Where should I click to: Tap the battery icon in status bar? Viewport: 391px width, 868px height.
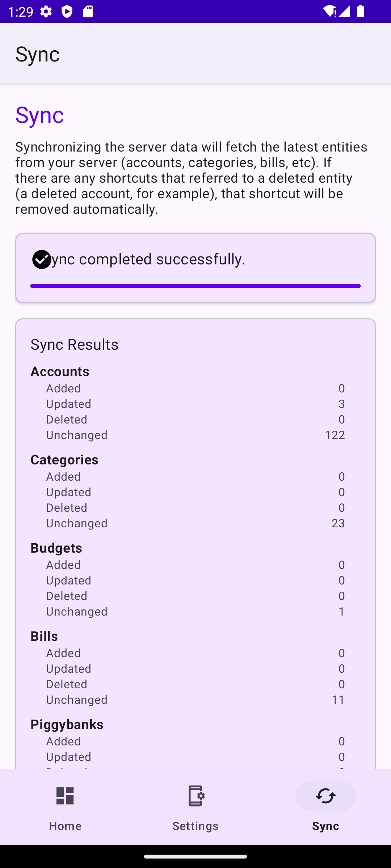tap(361, 12)
